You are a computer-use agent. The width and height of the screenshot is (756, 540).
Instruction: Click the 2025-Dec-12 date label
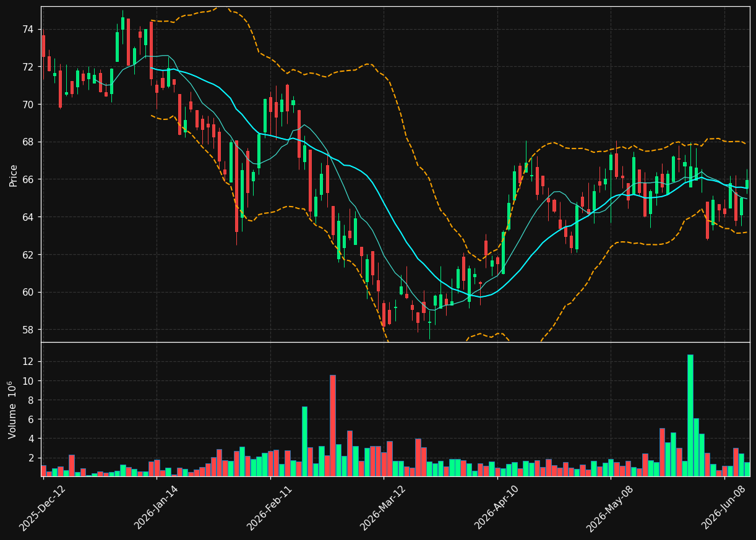(42, 508)
